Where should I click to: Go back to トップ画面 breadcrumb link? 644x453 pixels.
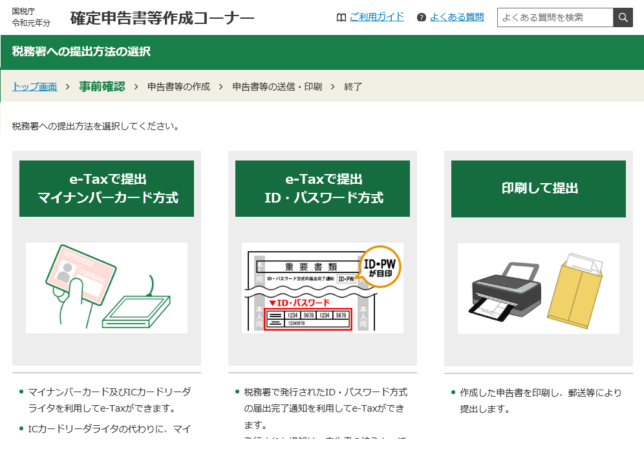(34, 87)
